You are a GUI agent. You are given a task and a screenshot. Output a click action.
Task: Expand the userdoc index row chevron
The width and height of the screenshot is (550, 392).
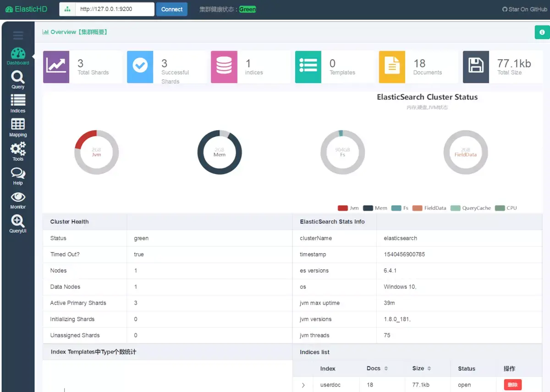[x=303, y=385]
